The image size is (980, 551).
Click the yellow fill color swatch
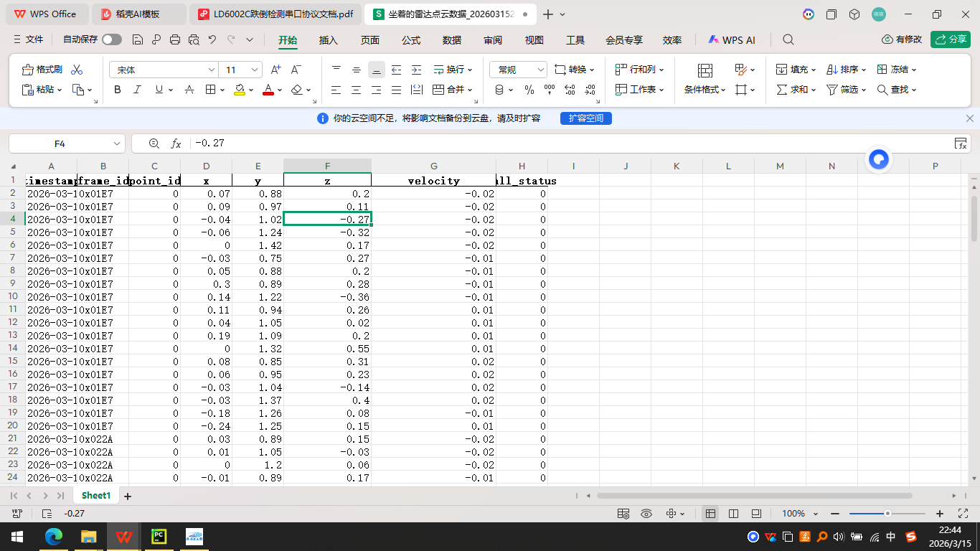(x=240, y=90)
